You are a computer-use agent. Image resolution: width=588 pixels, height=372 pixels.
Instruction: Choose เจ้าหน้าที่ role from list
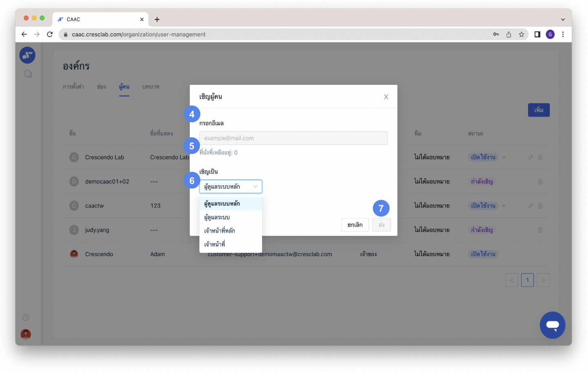click(215, 244)
